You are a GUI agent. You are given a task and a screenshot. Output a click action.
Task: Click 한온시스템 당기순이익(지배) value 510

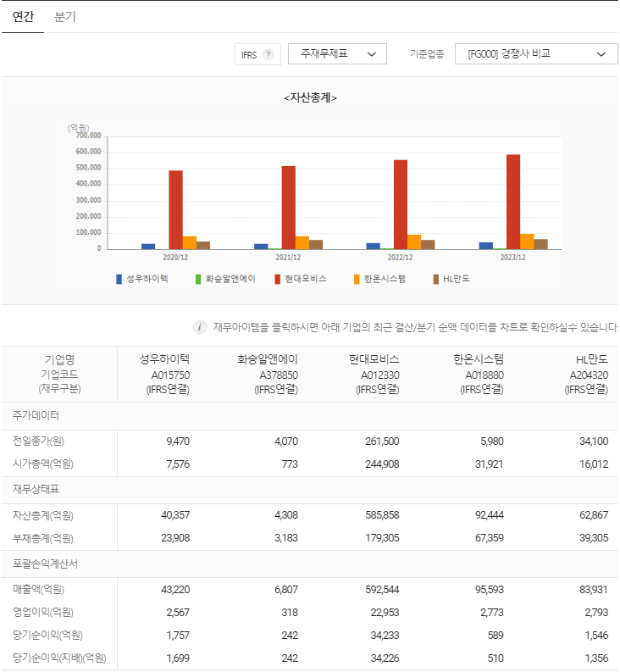click(x=495, y=658)
